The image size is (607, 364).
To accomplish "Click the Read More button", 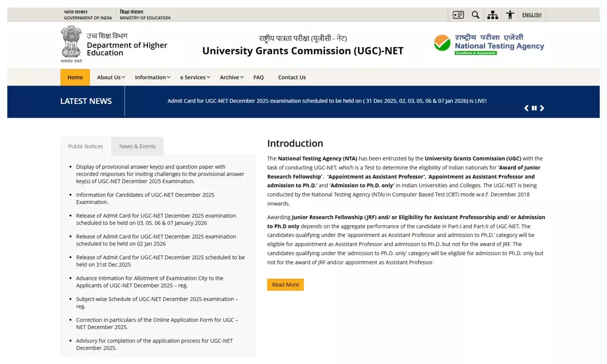I will [x=285, y=285].
